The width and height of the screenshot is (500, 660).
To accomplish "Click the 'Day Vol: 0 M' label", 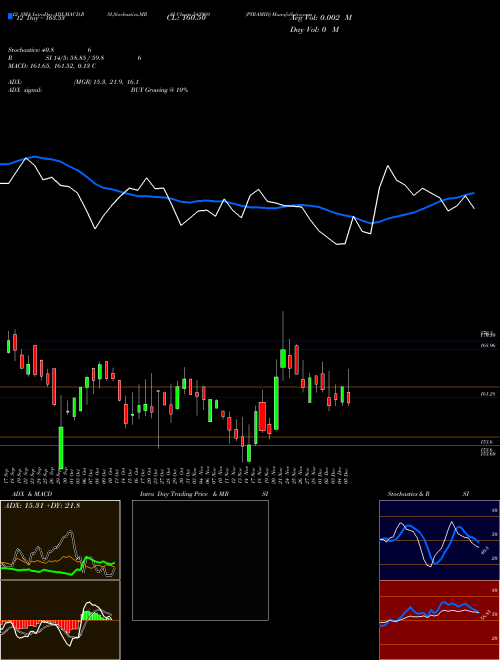I will (x=314, y=29).
